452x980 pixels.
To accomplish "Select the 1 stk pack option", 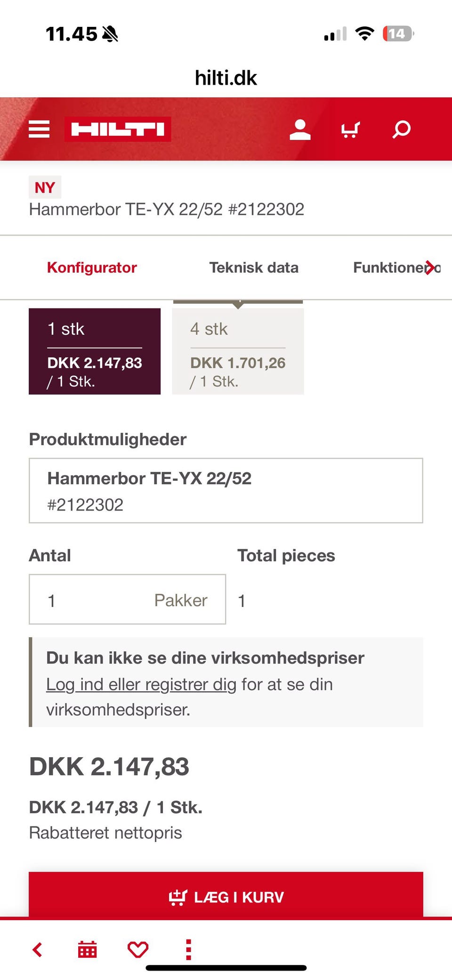I will pyautogui.click(x=95, y=351).
